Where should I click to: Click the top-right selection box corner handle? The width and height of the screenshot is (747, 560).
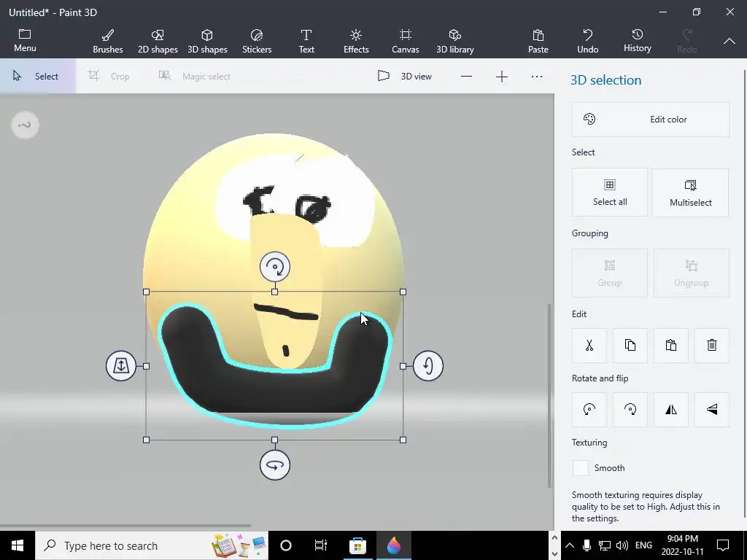pyautogui.click(x=403, y=292)
